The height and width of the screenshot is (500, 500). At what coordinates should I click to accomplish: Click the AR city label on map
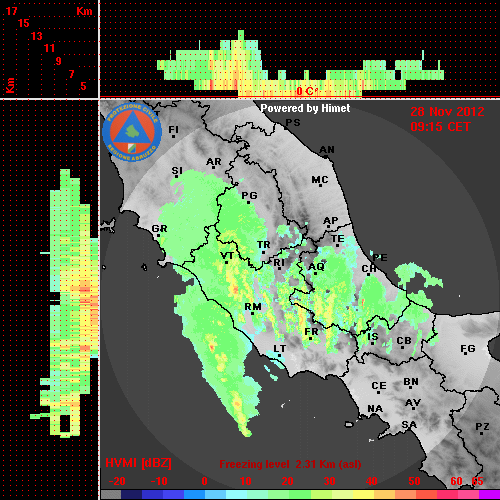213,162
